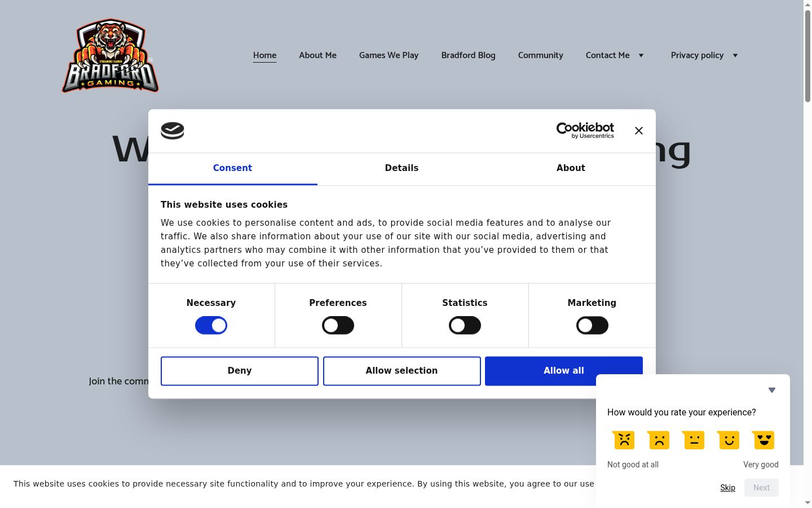Switch to the About tab
812x508 pixels.
[571, 168]
